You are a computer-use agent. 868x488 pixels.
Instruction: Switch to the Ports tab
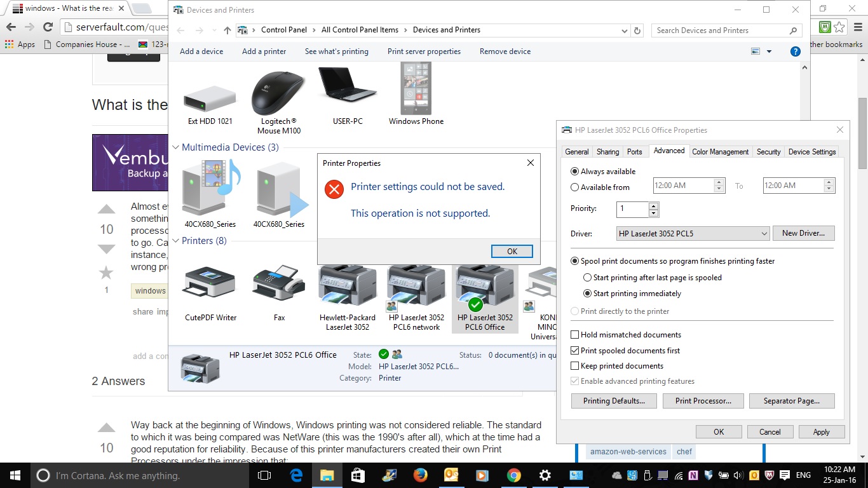coord(635,152)
